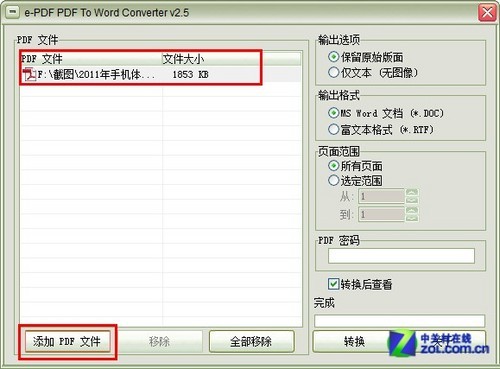Start conversion with 转换 button

pos(354,341)
